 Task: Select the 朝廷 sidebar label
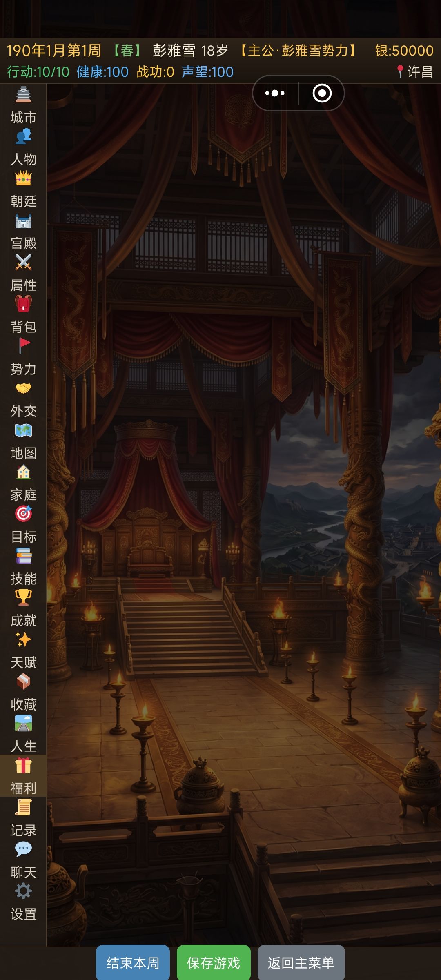[23, 201]
